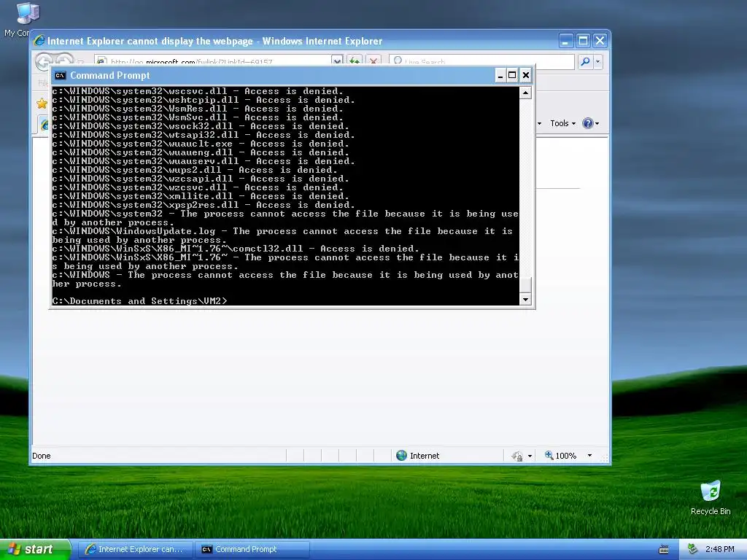Screen dimensions: 747x560
Task: Click the Stop red X button
Action: tap(373, 61)
